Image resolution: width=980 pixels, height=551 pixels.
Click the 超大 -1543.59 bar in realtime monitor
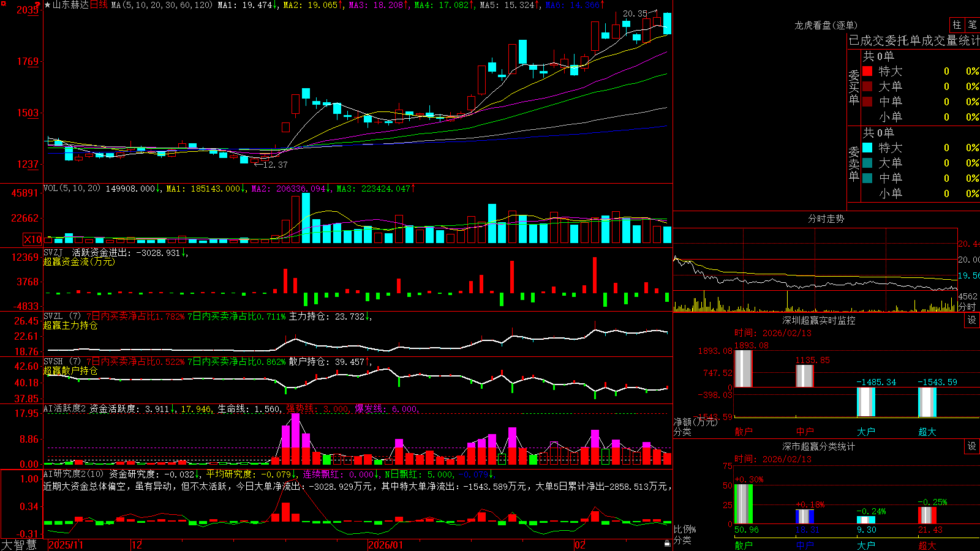coord(927,402)
